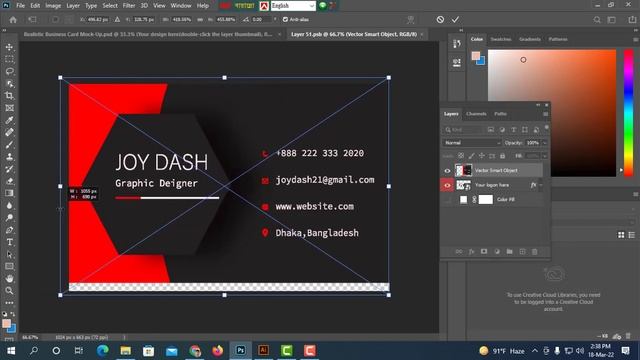Open the English language dropdown
Viewport: 640px width, 360px height.
pyautogui.click(x=293, y=6)
